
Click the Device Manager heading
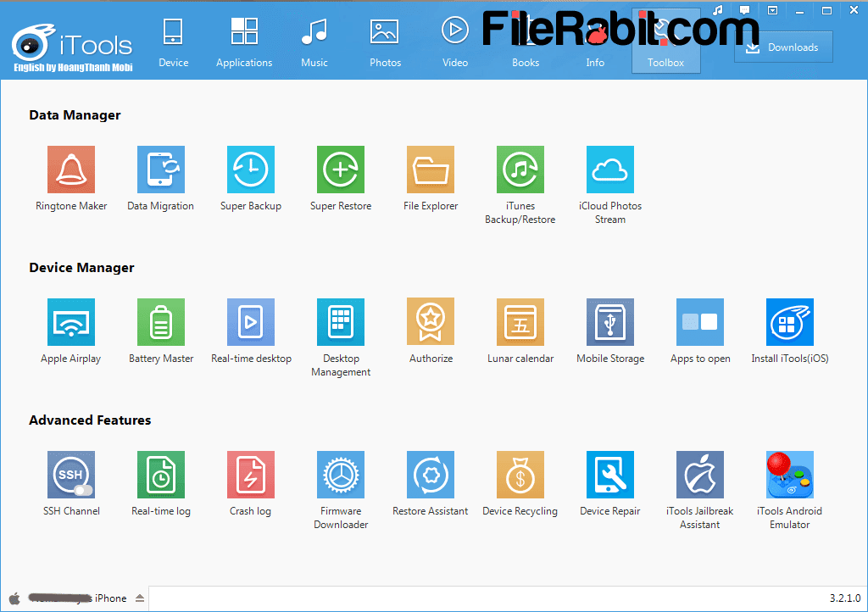click(x=81, y=268)
